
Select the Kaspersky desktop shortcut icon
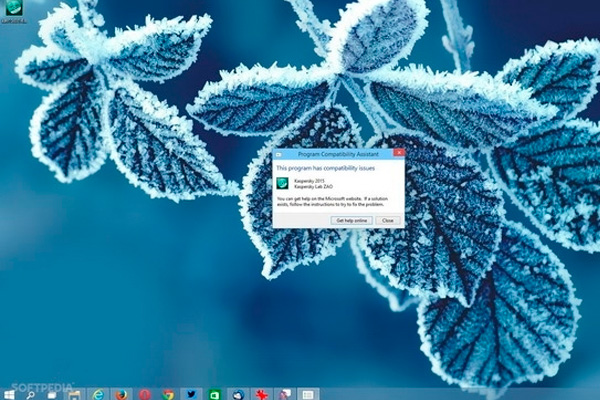tap(16, 12)
